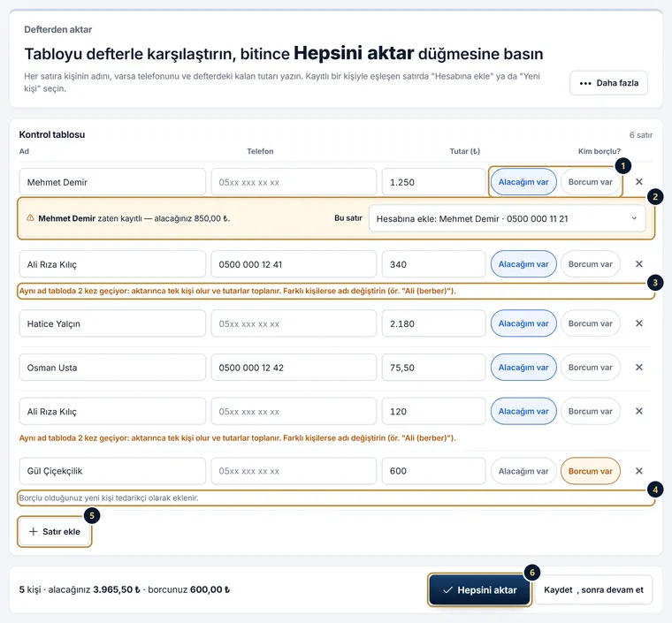Click the 340 amount field
The image size is (672, 623).
coord(433,264)
